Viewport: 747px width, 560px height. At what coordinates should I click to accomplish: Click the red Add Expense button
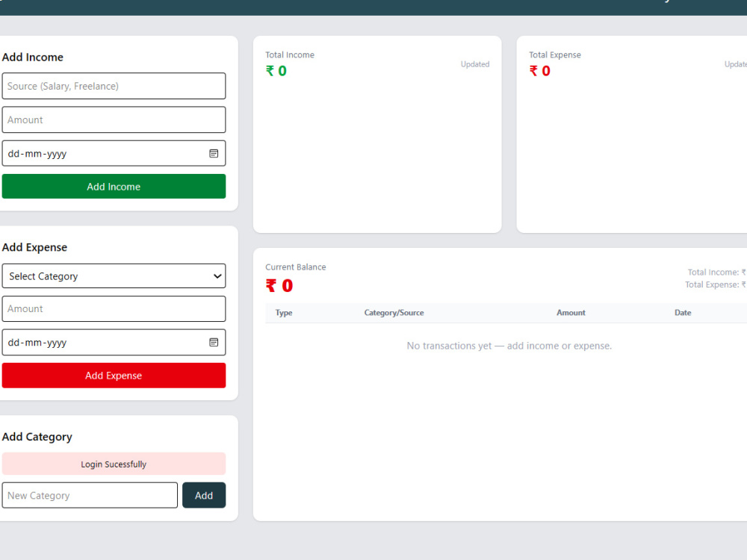pyautogui.click(x=114, y=376)
